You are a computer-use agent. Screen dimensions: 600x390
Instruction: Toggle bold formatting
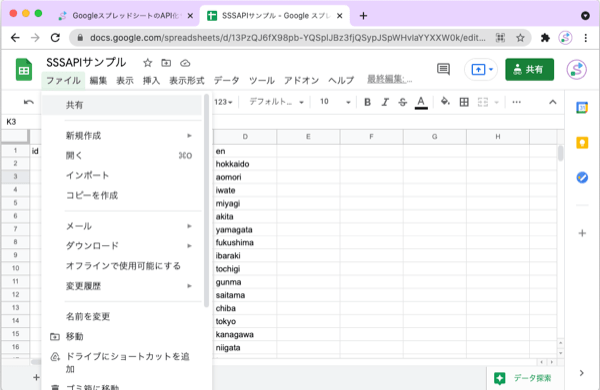click(x=367, y=102)
